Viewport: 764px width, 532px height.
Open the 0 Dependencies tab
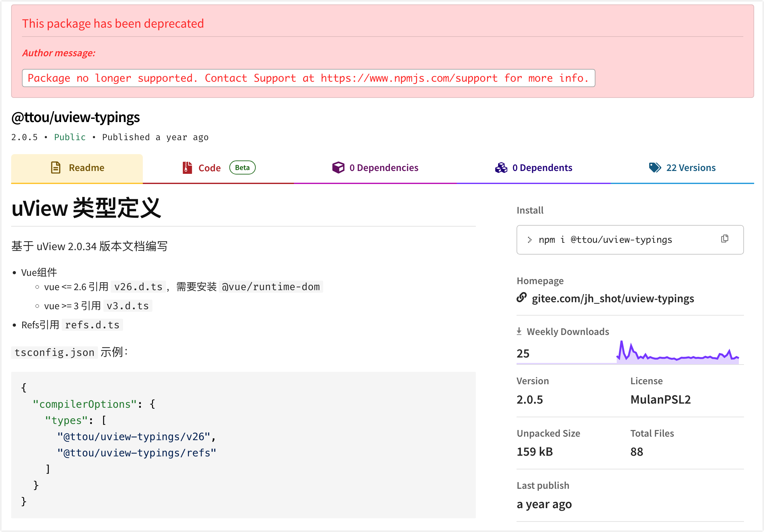point(375,168)
